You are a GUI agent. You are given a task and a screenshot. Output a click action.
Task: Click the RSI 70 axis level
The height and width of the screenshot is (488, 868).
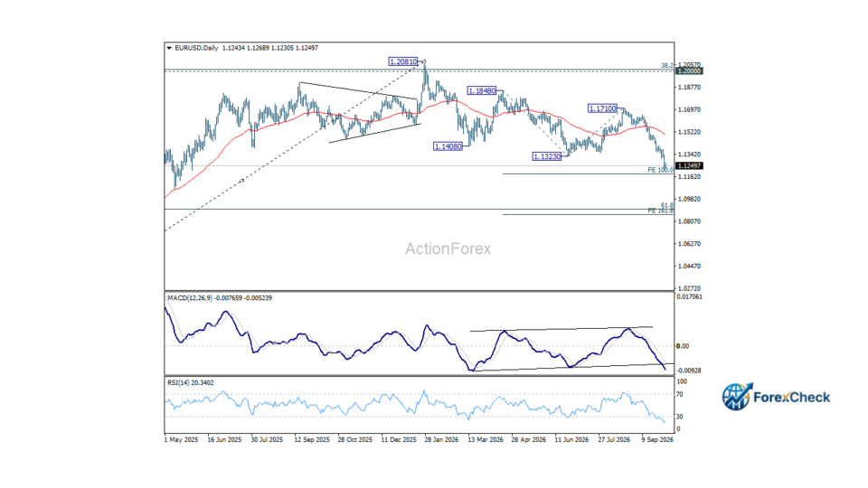click(x=680, y=395)
